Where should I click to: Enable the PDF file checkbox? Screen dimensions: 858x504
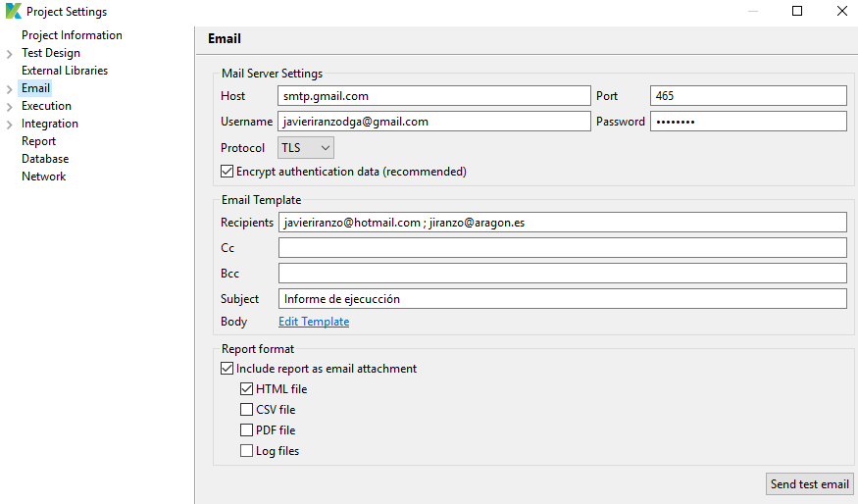pyautogui.click(x=247, y=430)
